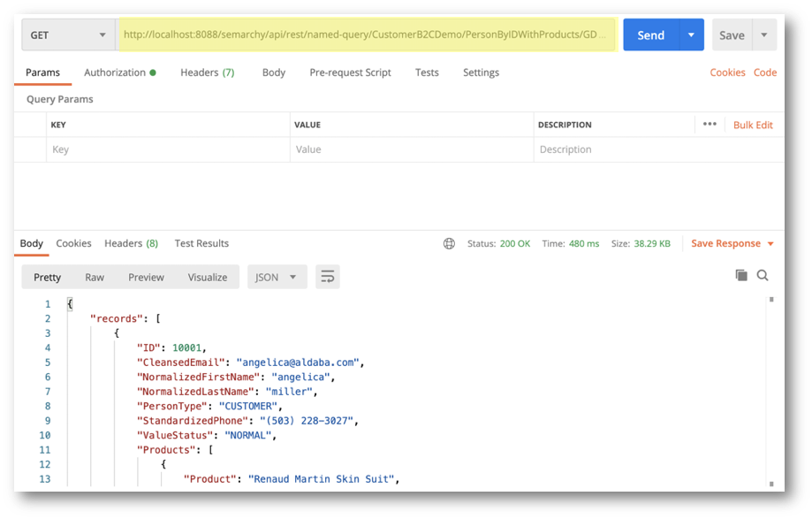Image resolution: width=812 pixels, height=519 pixels.
Task: Toggle line wrapping in the response viewer
Action: 327,276
